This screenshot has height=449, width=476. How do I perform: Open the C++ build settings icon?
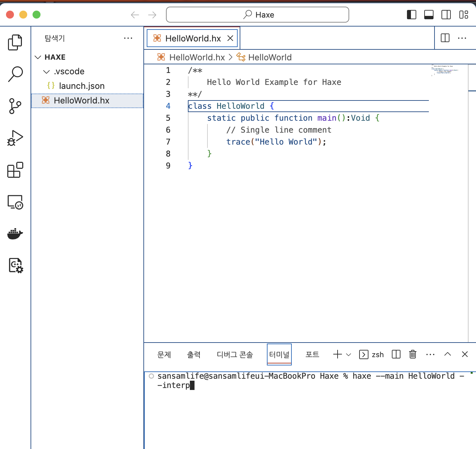pos(16,265)
